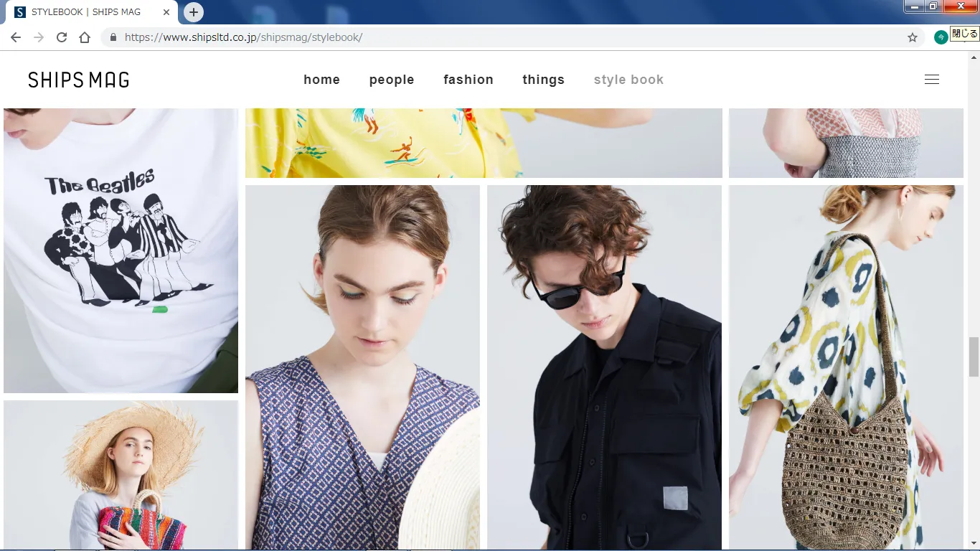Close the STYLEBOOK | SHIPS MAG tab
The width and height of the screenshot is (980, 551).
[166, 12]
